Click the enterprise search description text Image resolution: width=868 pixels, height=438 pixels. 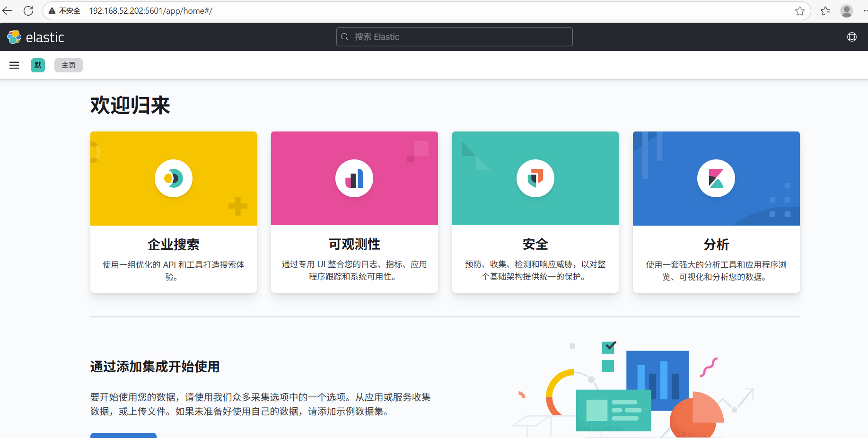click(174, 271)
